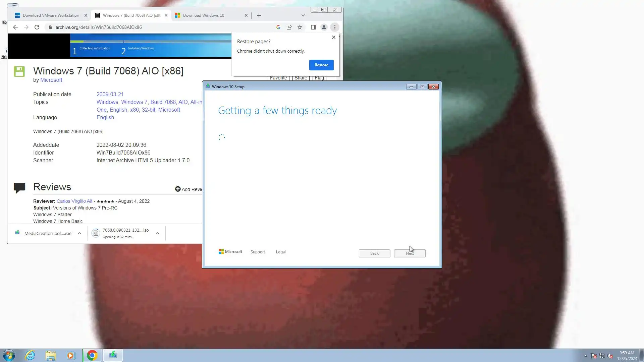Open the tab search dropdown arrow
The width and height of the screenshot is (644, 362).
click(303, 15)
